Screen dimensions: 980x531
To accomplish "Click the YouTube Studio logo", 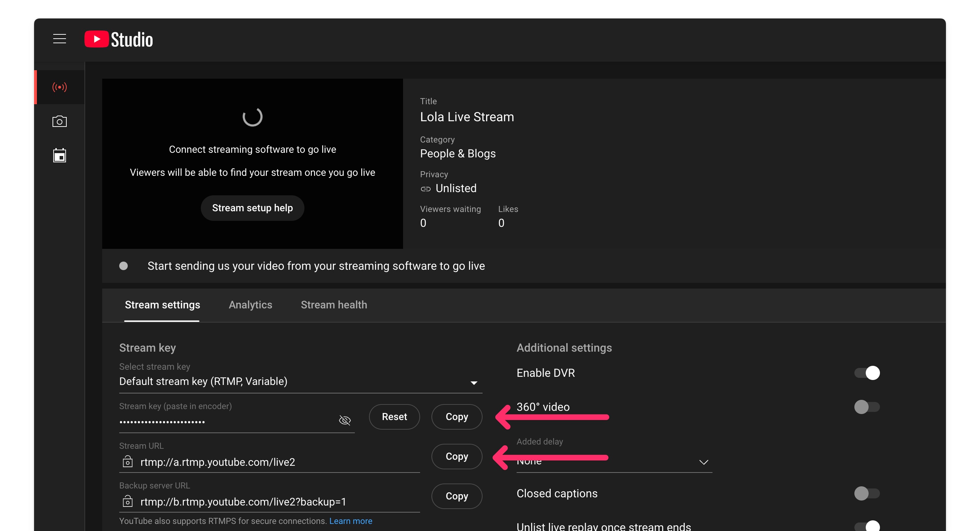I will 118,39.
